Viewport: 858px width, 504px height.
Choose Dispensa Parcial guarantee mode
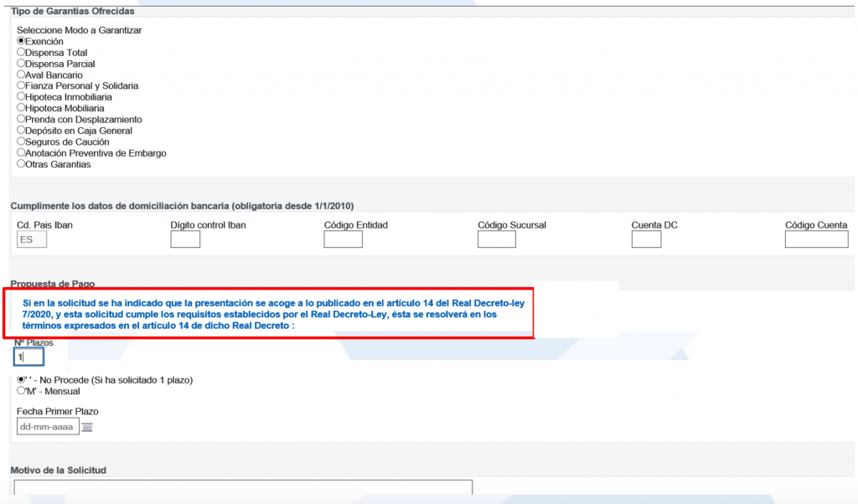coord(21,64)
